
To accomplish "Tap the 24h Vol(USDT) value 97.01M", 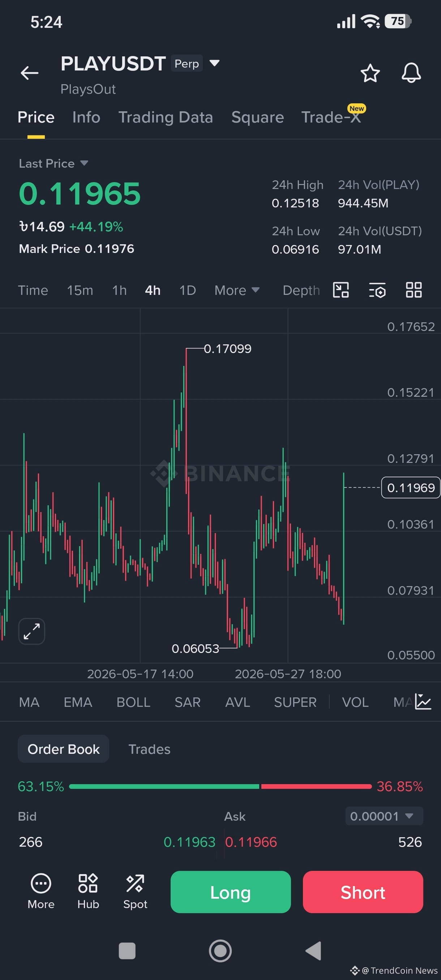I will (360, 250).
